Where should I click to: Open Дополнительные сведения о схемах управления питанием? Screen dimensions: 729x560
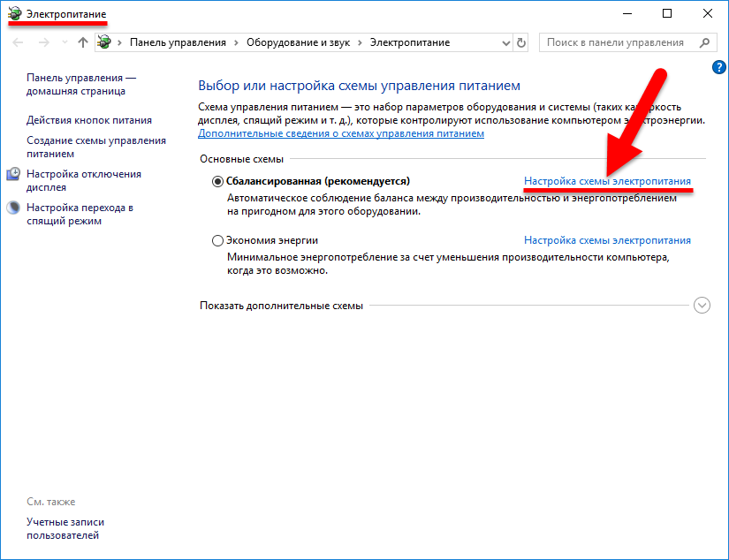[341, 134]
